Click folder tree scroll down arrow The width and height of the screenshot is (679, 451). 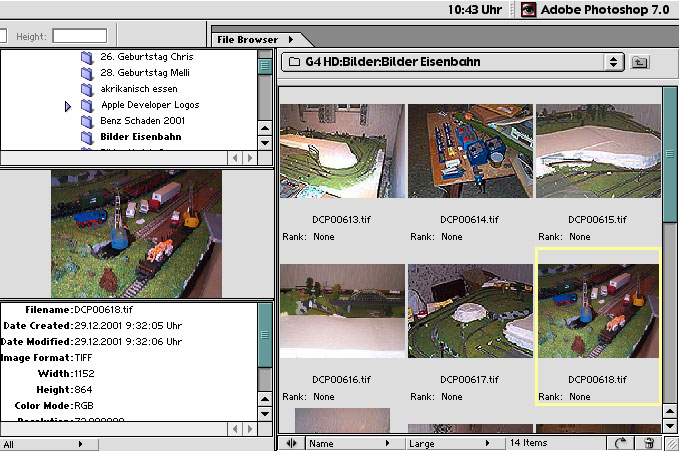tap(265, 143)
